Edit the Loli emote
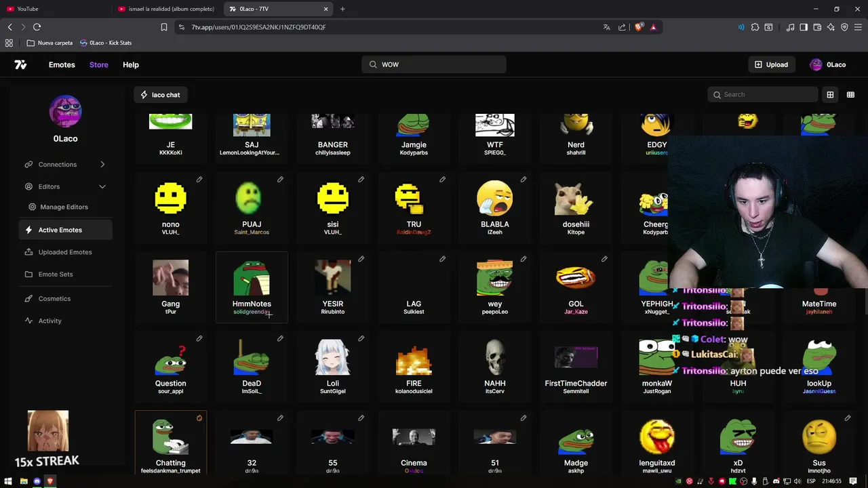Viewport: 868px width, 488px height. [x=361, y=338]
